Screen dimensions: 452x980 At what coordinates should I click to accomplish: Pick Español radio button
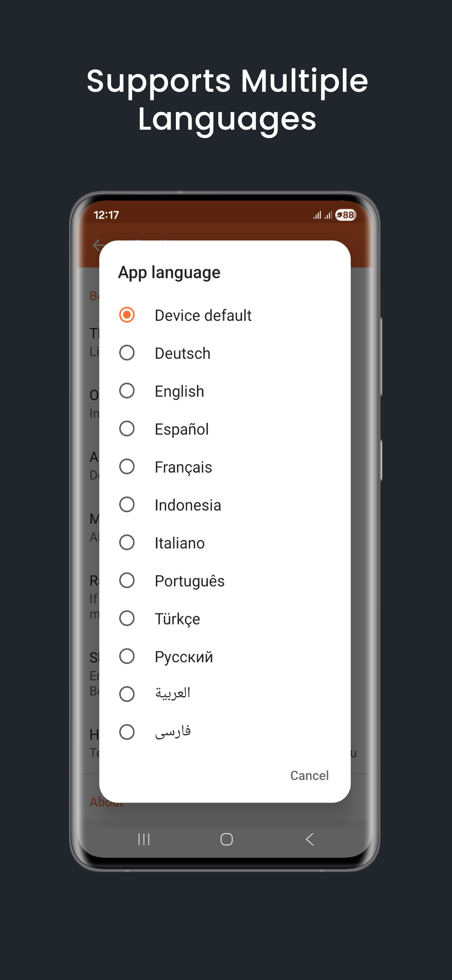[x=127, y=429]
